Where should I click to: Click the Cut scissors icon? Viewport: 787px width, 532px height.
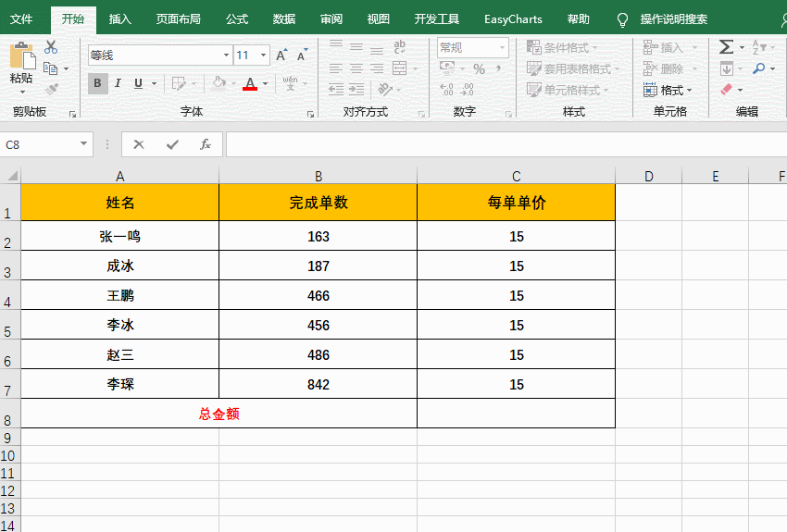(51, 47)
